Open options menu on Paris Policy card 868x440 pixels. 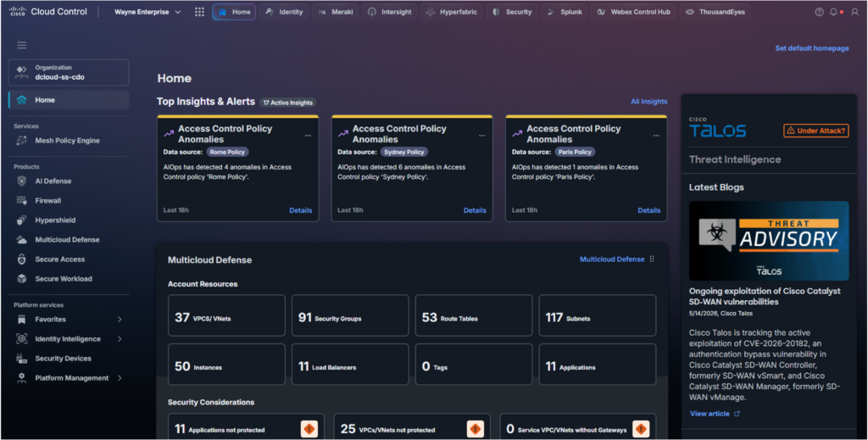pos(656,136)
